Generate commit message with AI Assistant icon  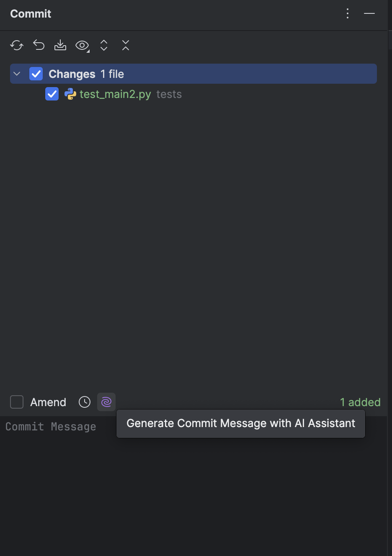click(x=106, y=402)
